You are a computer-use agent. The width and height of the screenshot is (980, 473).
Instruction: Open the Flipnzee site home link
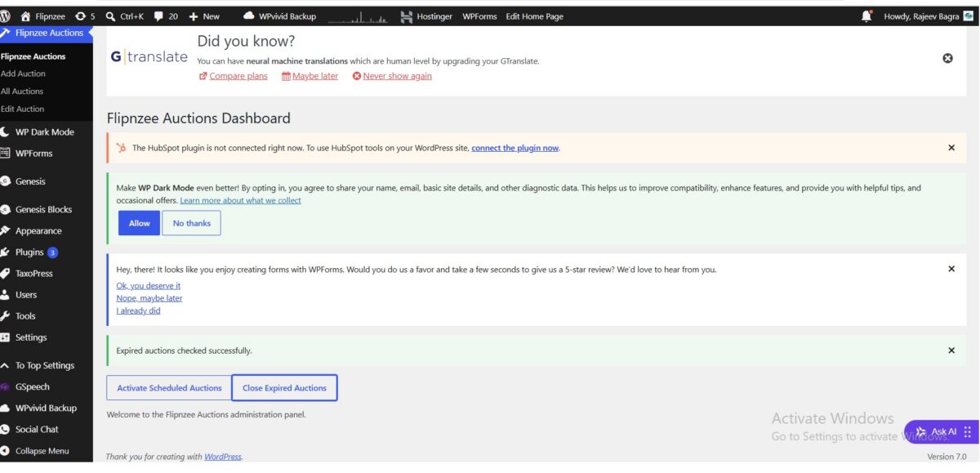(x=42, y=16)
